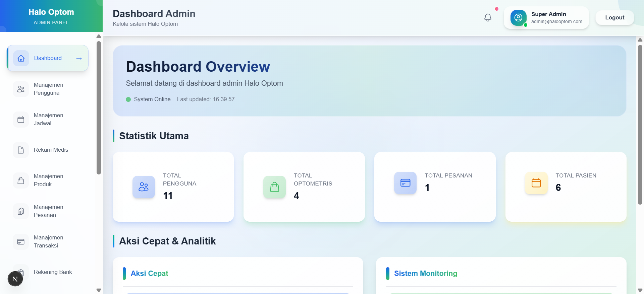Click the sidebar scroll down arrow

pyautogui.click(x=99, y=290)
